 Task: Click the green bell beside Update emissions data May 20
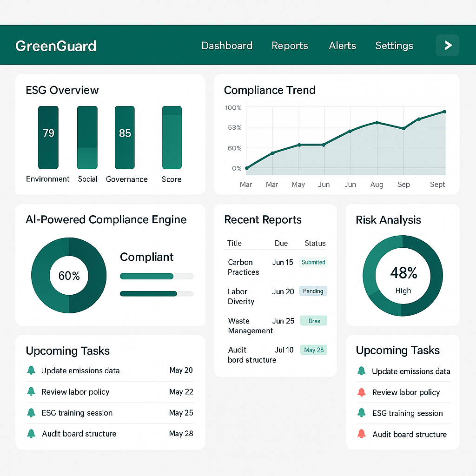(31, 370)
